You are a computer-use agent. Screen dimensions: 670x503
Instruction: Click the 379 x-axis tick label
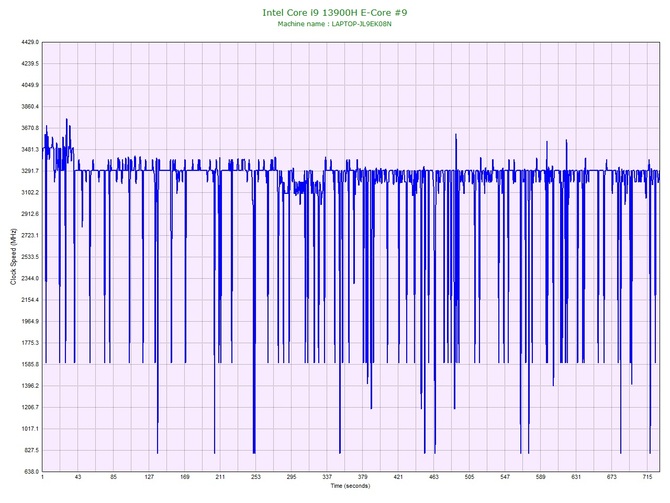coord(362,477)
